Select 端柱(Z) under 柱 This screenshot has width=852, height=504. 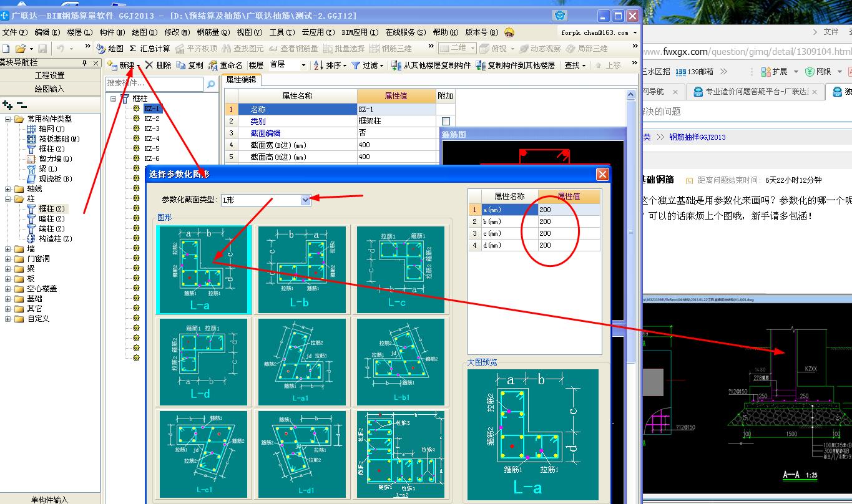point(46,229)
